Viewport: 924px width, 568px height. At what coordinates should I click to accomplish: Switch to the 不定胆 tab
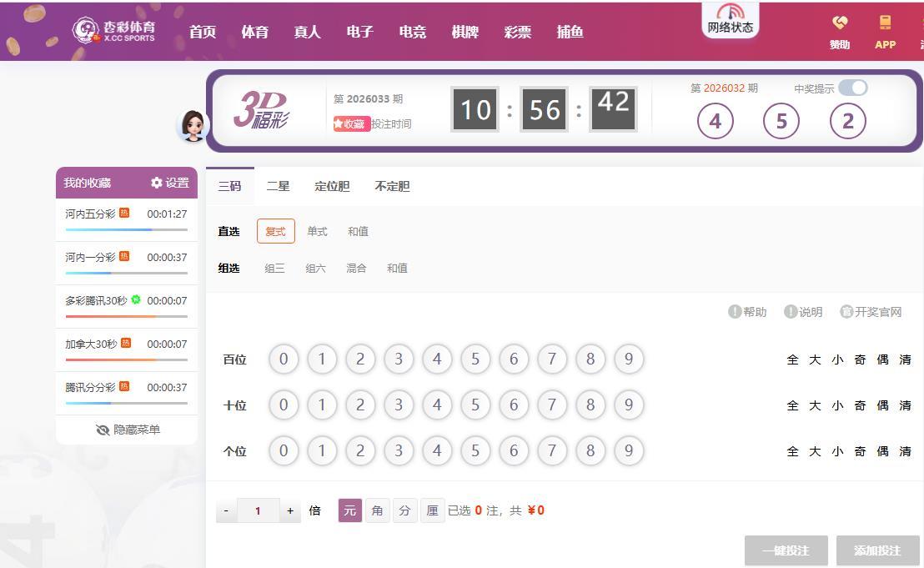tap(393, 186)
